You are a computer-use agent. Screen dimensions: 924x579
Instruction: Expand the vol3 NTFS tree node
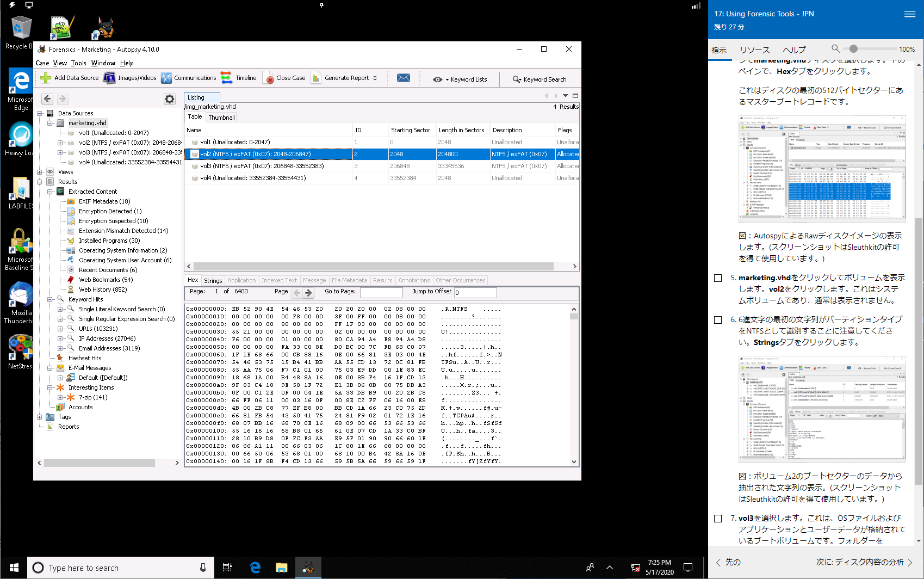point(60,153)
